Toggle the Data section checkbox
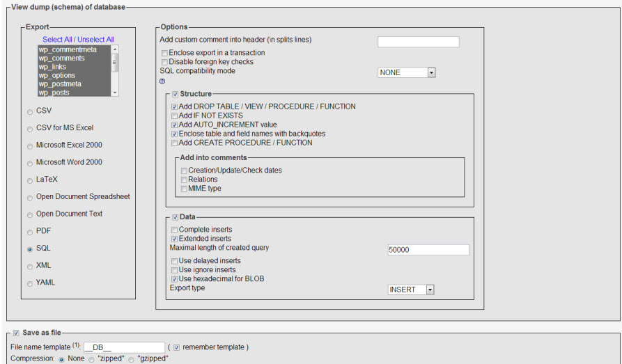 click(x=175, y=217)
